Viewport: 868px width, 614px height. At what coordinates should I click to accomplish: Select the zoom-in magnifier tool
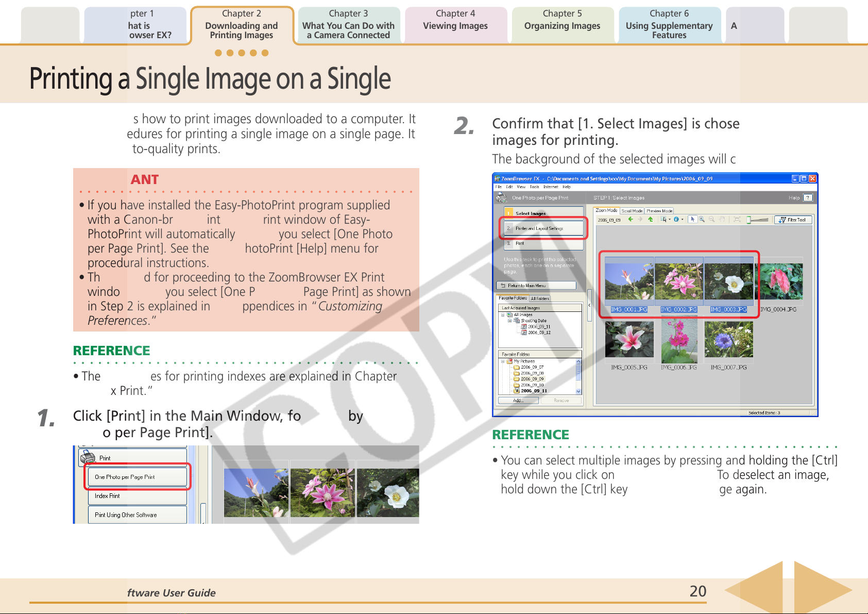pos(702,219)
